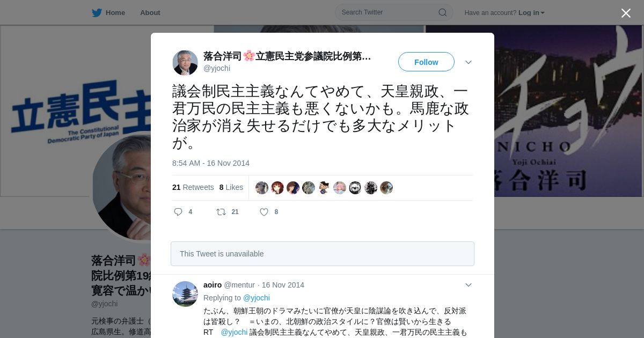Open yjochi's profile avatar in tweet
Image resolution: width=644 pixels, height=338 pixels.
coord(185,63)
